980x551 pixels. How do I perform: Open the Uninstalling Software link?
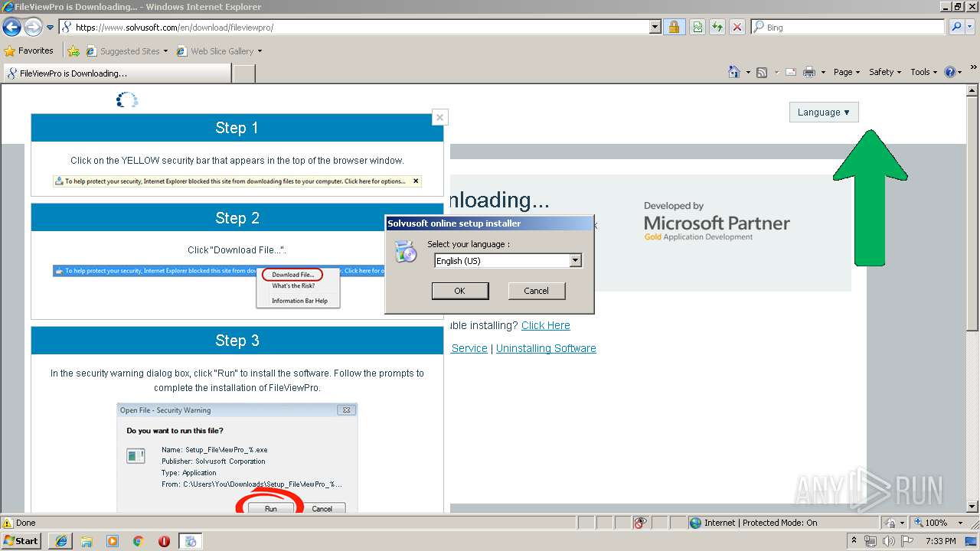(546, 348)
